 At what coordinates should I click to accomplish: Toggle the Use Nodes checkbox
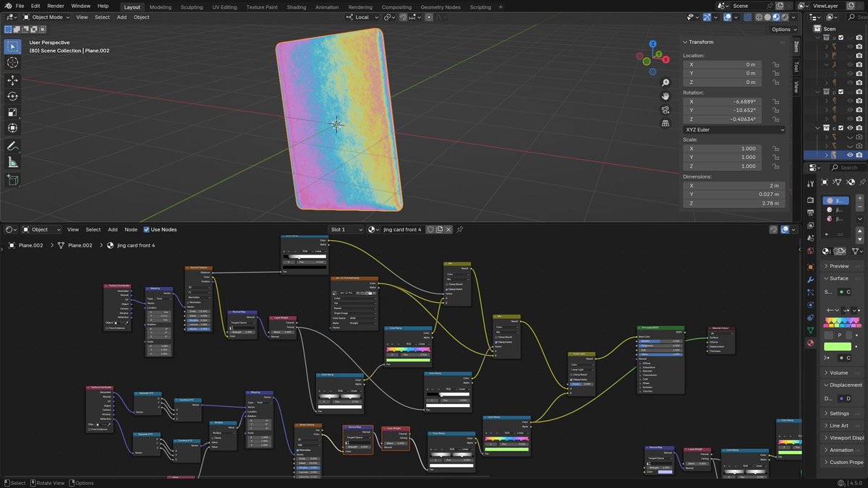click(x=147, y=229)
